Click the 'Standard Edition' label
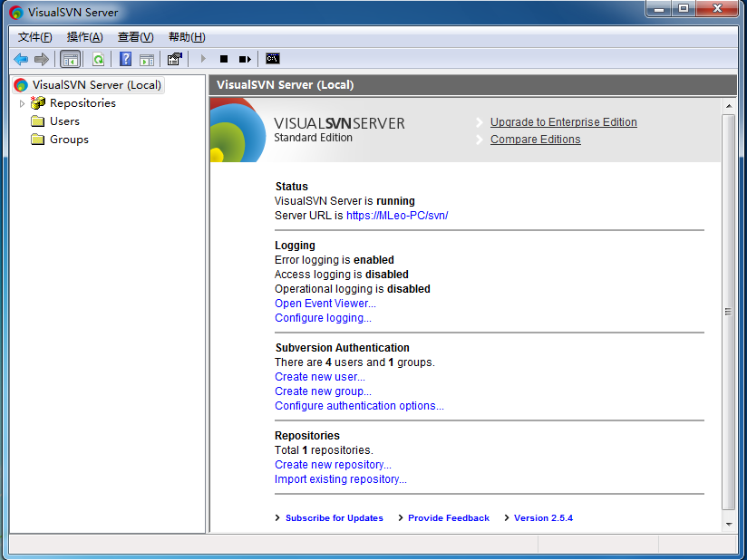Image resolution: width=747 pixels, height=560 pixels. [314, 138]
